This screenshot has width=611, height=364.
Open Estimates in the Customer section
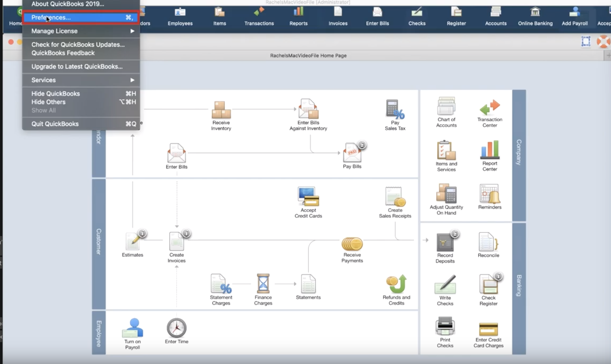point(132,245)
